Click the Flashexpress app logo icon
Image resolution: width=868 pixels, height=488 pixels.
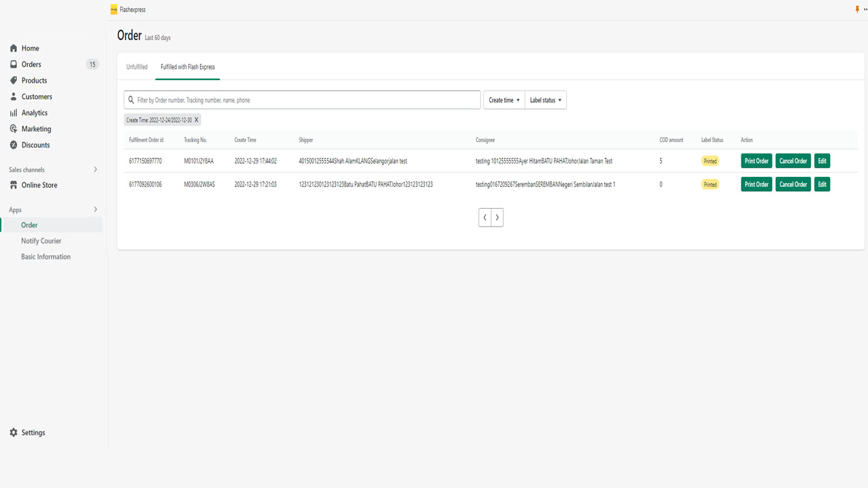point(114,10)
